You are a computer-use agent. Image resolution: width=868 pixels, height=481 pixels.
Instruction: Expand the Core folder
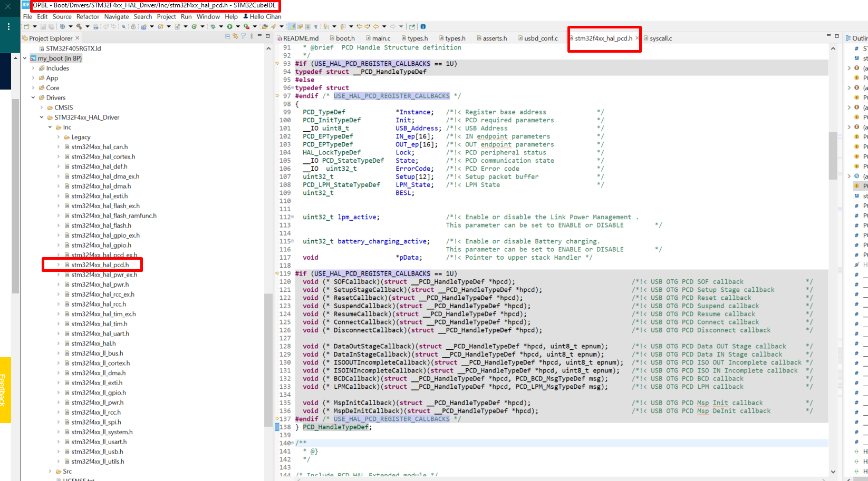click(x=33, y=88)
